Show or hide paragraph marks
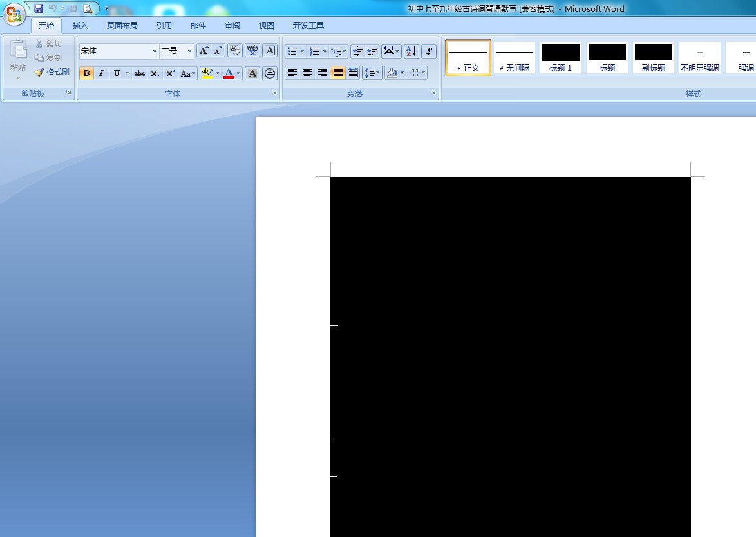 429,51
